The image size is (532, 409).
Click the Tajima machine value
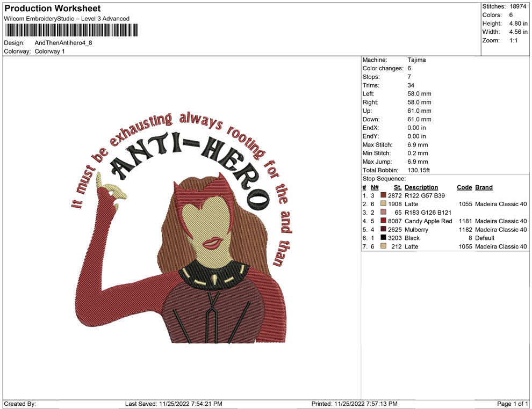416,60
